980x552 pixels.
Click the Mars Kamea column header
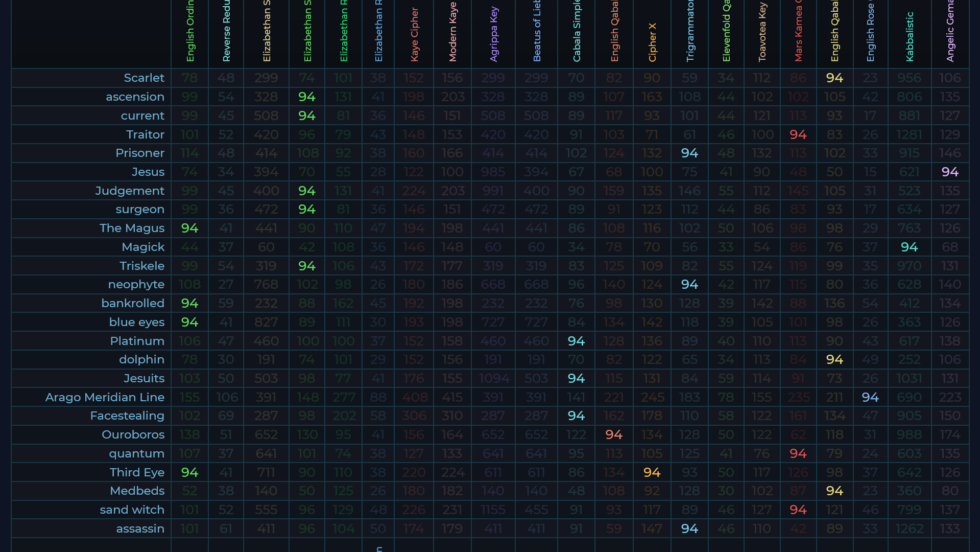pyautogui.click(x=798, y=32)
